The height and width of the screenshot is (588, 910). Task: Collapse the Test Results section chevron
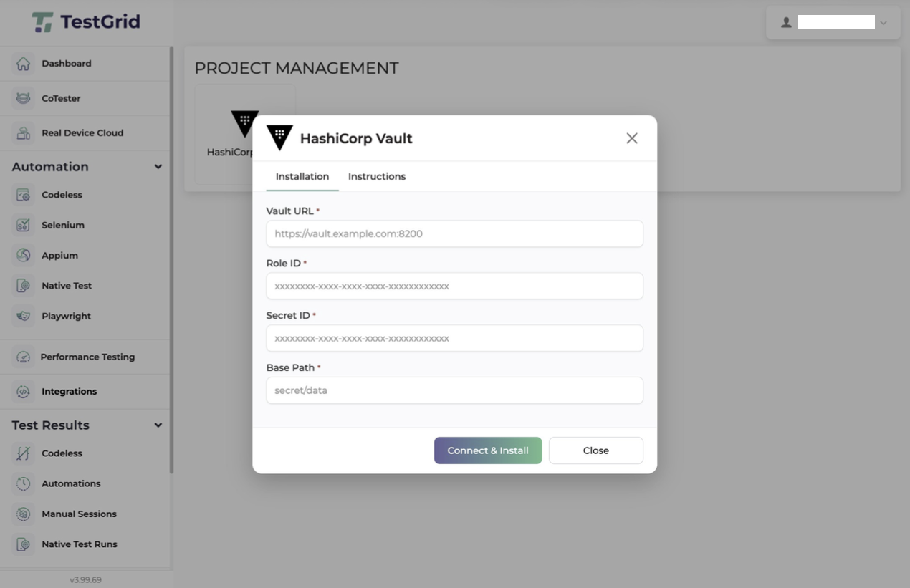click(x=158, y=425)
